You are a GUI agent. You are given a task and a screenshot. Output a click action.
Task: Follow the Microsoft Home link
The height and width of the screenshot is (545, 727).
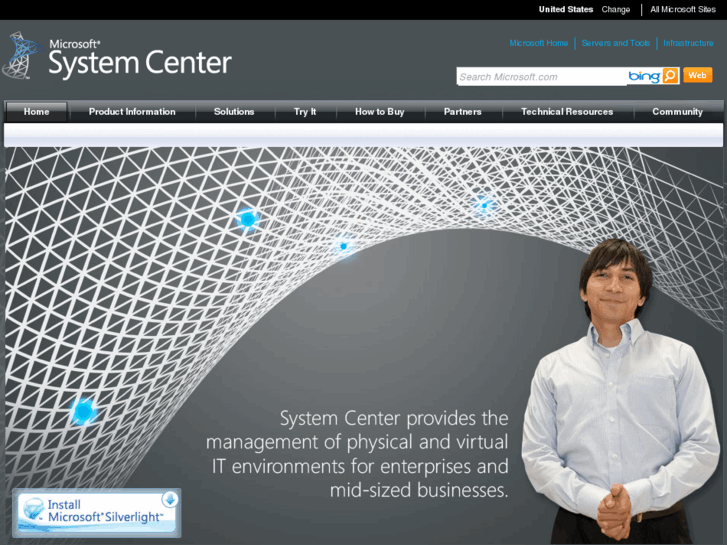point(538,43)
